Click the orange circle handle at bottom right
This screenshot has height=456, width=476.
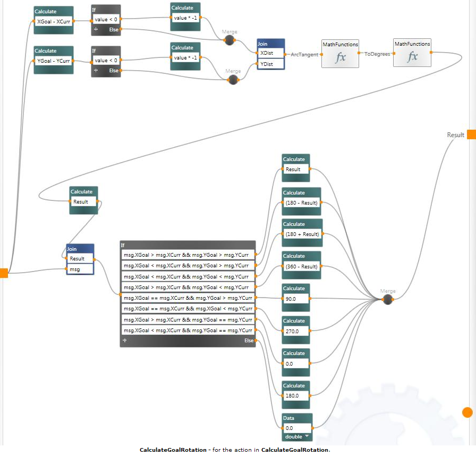pyautogui.click(x=467, y=412)
